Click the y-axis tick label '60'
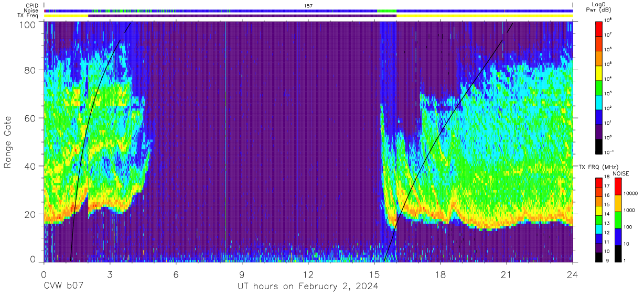This screenshot has width=644, height=297. [30, 118]
